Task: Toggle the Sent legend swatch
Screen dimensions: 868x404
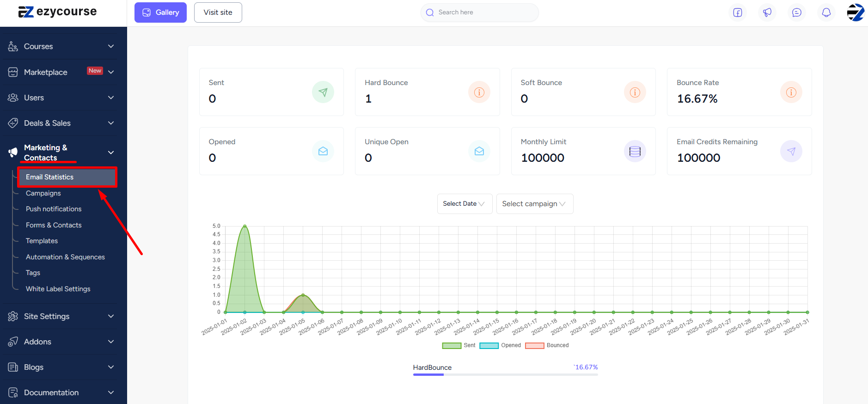Action: pos(452,346)
